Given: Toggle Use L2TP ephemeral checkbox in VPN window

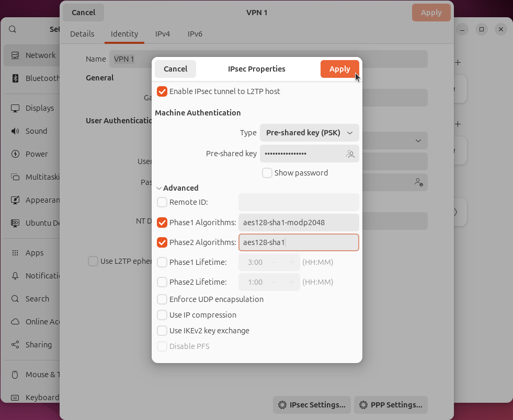Looking at the screenshot, I should tap(93, 262).
